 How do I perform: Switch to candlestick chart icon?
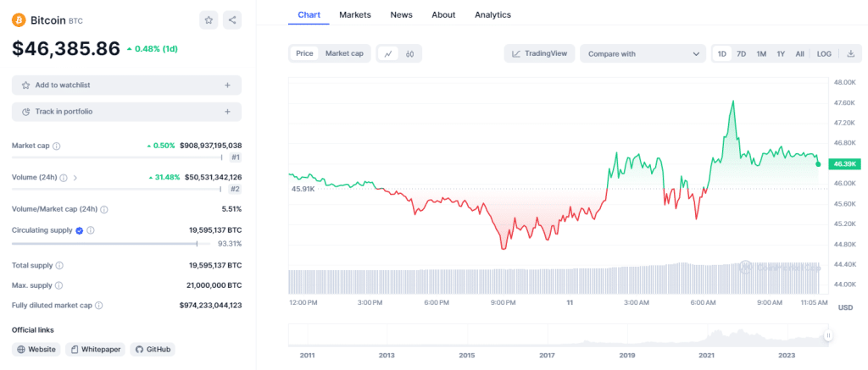tap(409, 53)
